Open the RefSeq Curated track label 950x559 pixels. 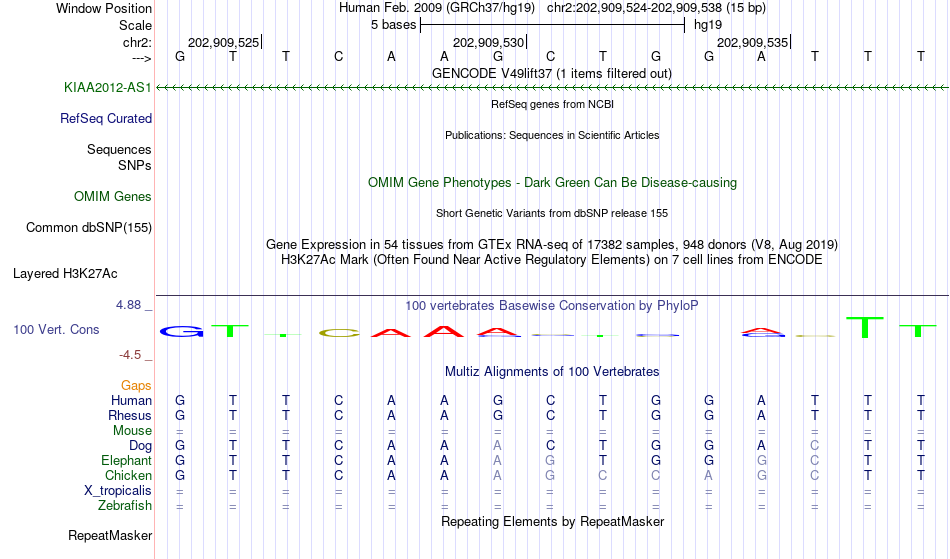106,119
